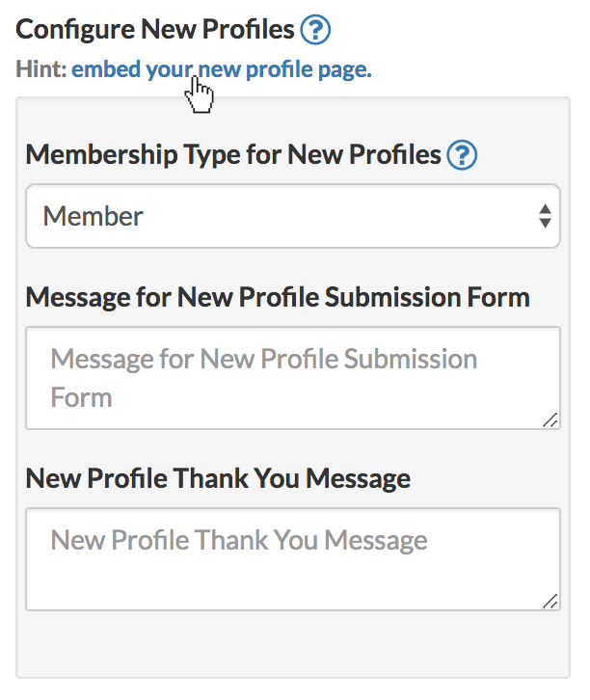The image size is (590, 700).
Task: Open help icon next to Membership Type
Action: pyautogui.click(x=463, y=154)
